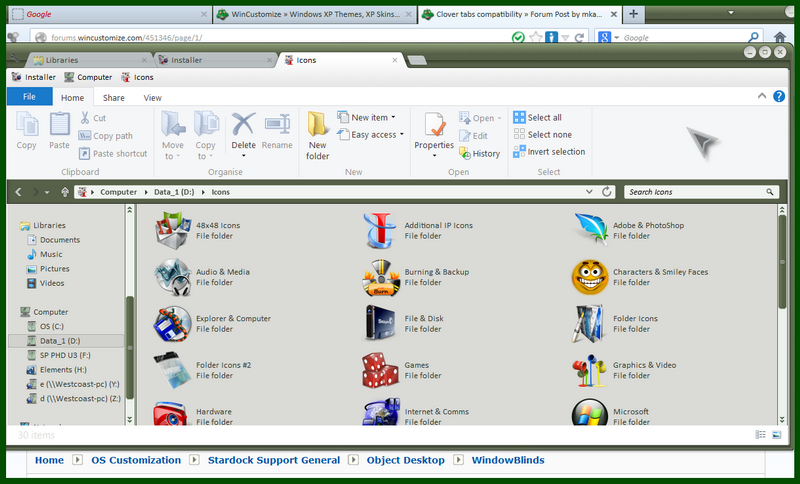Open the Help question mark icon
Screen dimensions: 800x484
pyautogui.click(x=779, y=96)
